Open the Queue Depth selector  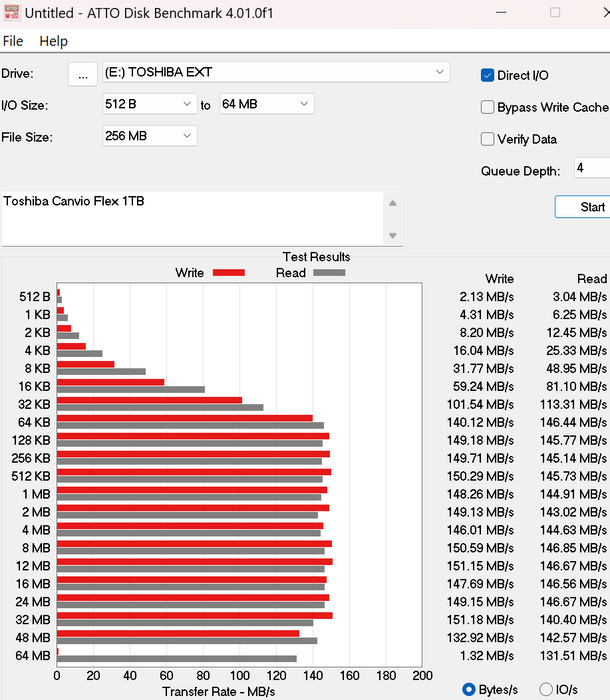[591, 168]
